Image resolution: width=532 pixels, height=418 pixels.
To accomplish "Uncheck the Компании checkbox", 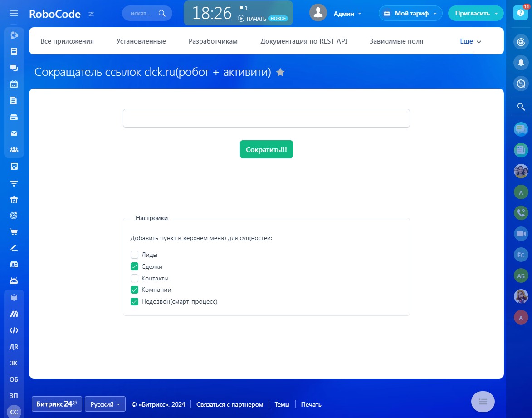I will tap(134, 290).
